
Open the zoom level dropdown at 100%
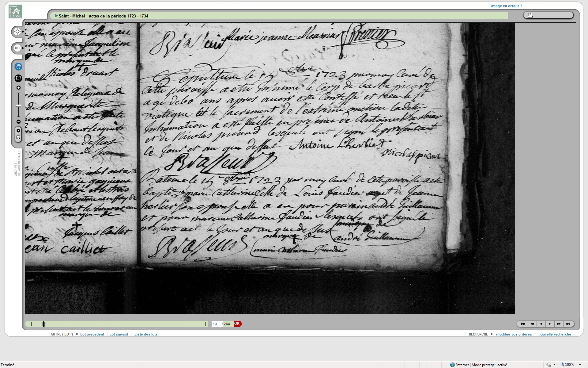pos(580,365)
